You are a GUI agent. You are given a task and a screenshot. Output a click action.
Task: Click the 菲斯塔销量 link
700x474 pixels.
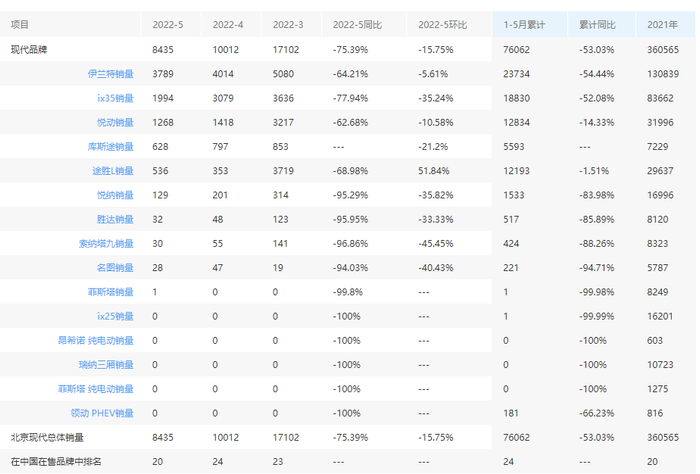(x=111, y=292)
